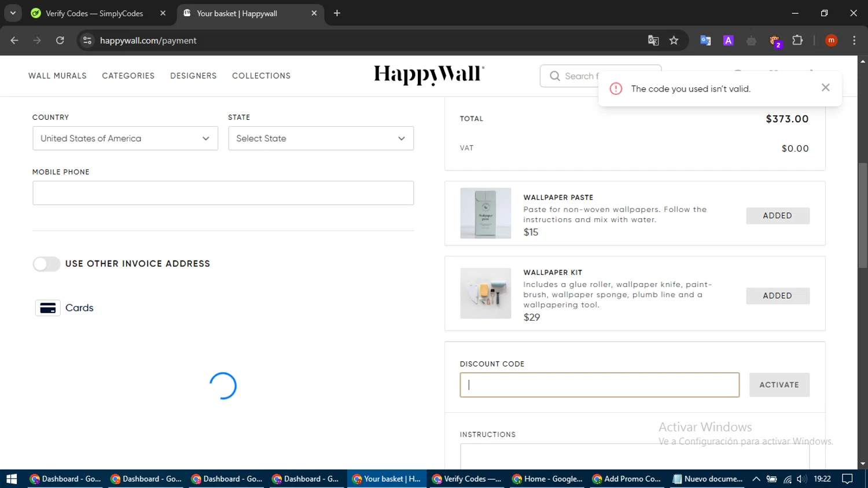Click the clock showing 19:22
868x488 pixels.
click(822, 479)
